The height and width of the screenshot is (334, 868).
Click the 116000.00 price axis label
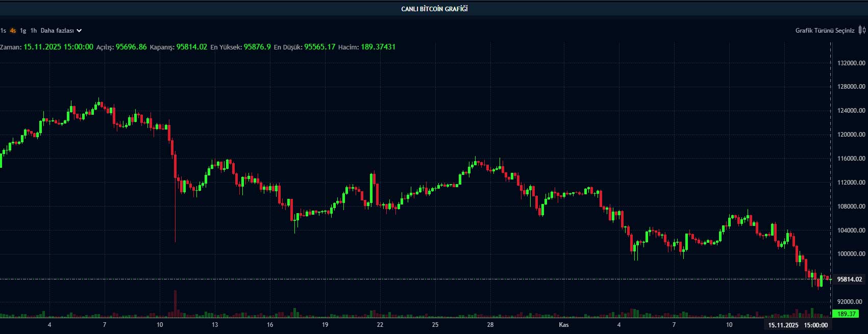pyautogui.click(x=851, y=159)
